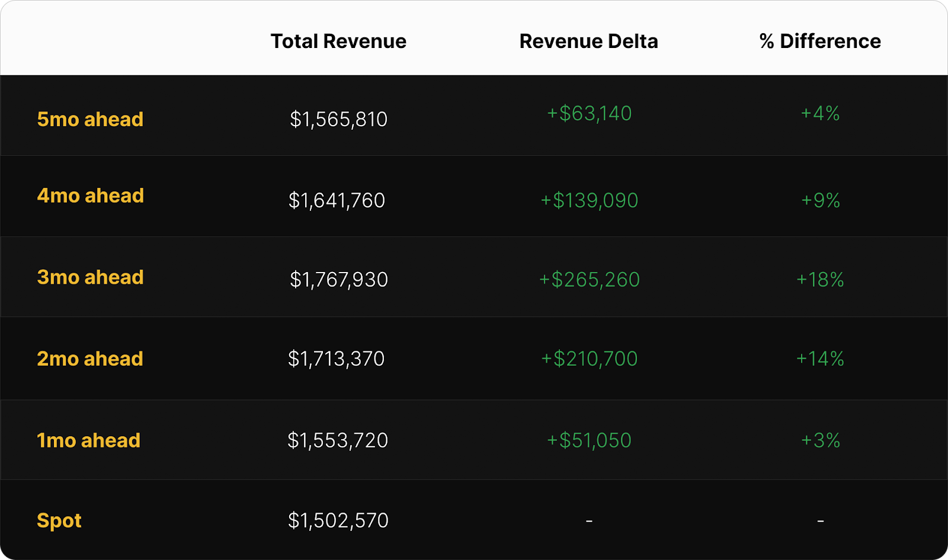948x560 pixels.
Task: Click the Spot row label
Action: pos(59,520)
